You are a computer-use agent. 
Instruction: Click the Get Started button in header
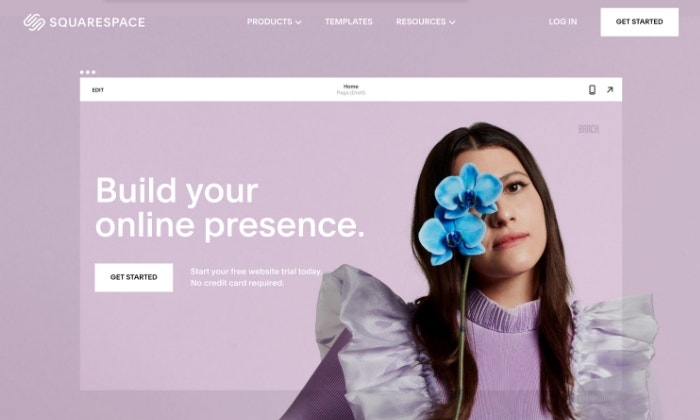point(639,22)
